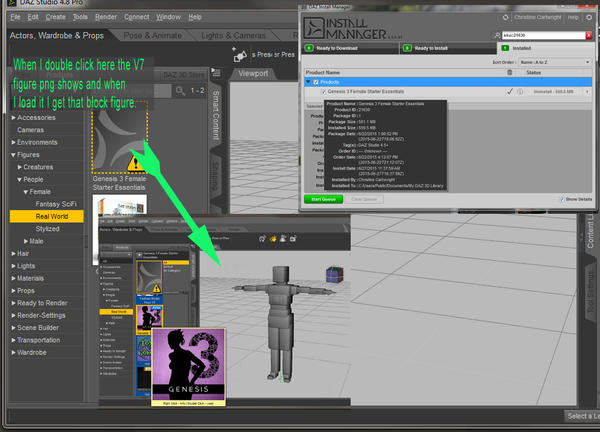Switch to Lights & Cameras activity tab

[233, 36]
